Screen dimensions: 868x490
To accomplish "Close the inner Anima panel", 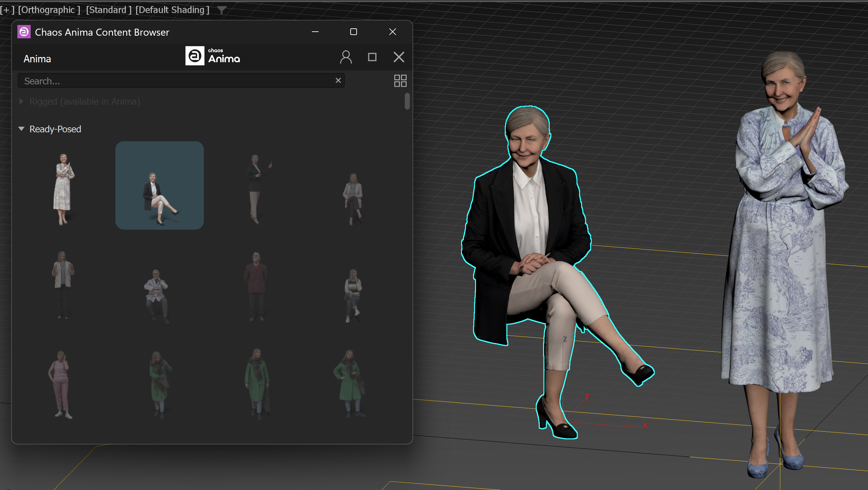I will 399,57.
